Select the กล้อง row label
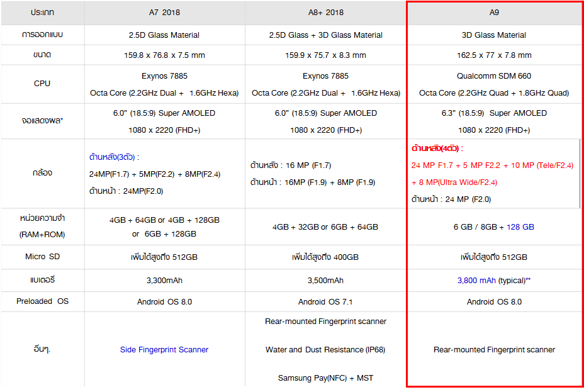The image size is (584, 392). [42, 173]
